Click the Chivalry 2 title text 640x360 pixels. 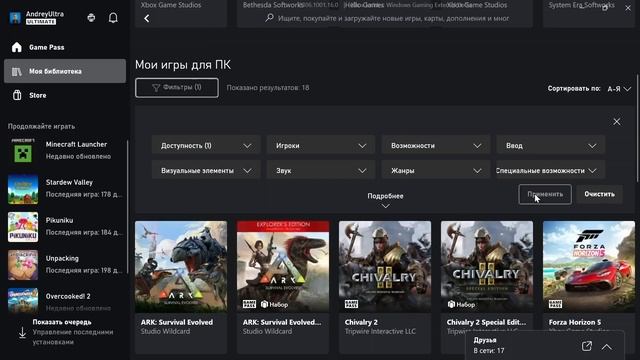coord(361,322)
